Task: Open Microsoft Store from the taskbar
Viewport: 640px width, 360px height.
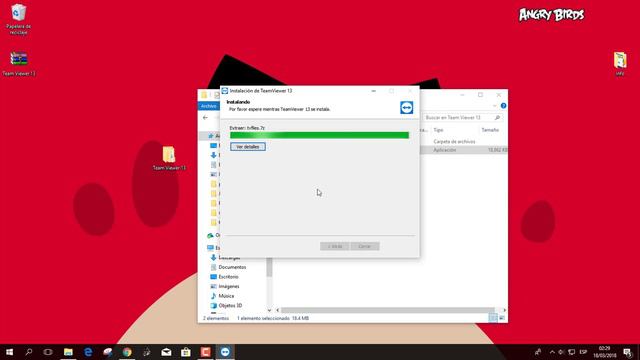Action: (x=186, y=352)
